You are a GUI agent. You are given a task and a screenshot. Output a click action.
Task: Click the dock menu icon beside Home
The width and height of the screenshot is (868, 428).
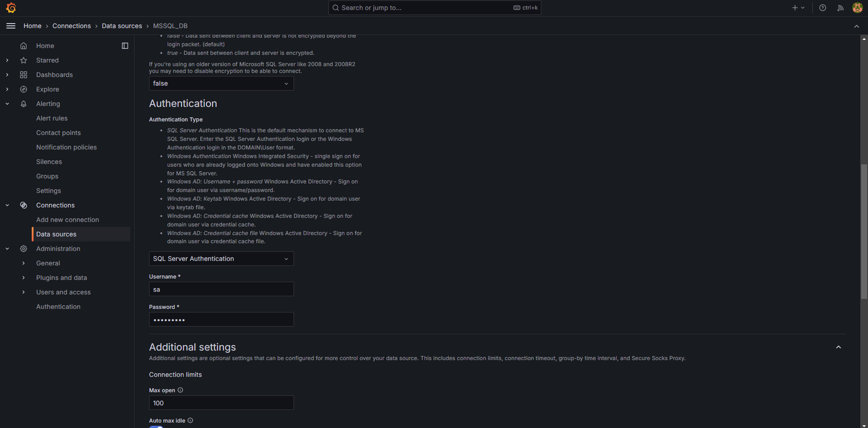pyautogui.click(x=125, y=45)
